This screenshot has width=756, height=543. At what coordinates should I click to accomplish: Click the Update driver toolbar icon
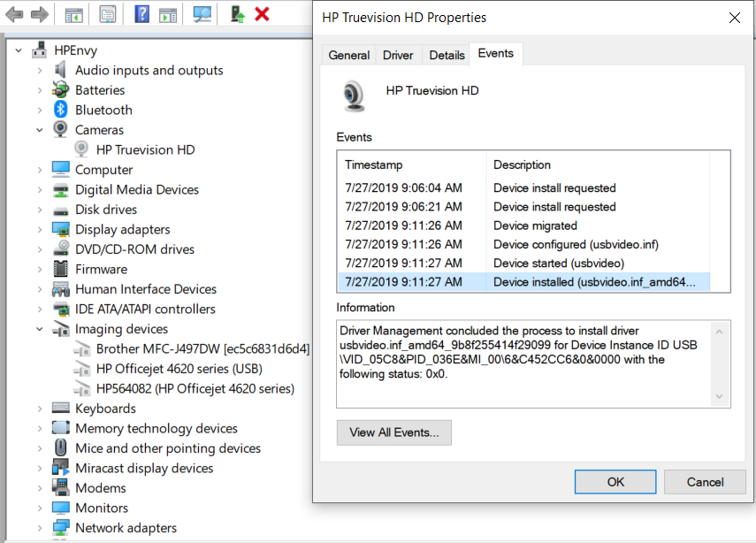[x=237, y=14]
